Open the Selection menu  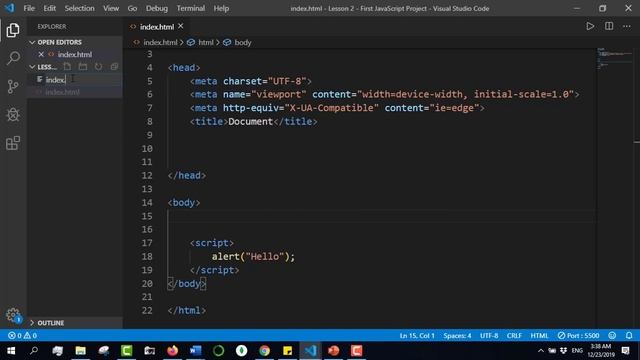(x=79, y=8)
